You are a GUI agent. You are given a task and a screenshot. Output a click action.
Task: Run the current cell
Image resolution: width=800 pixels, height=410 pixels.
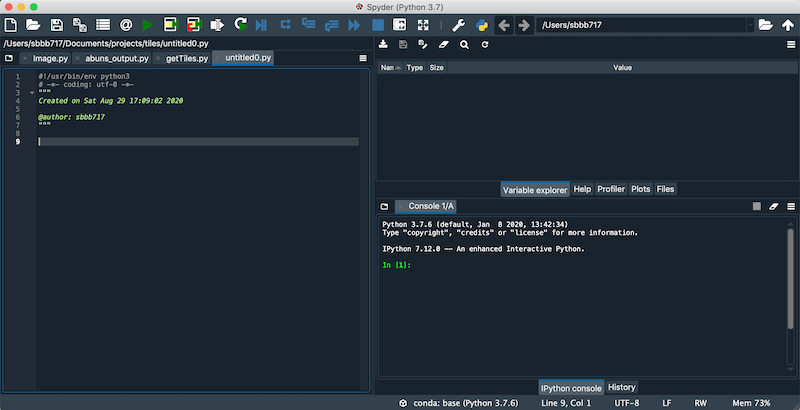tap(170, 24)
